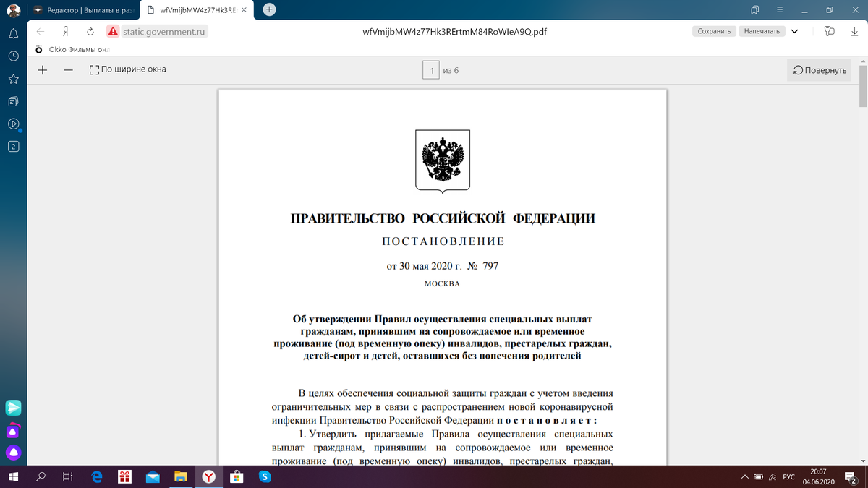Open the browser hamburger menu
Viewport: 868px width, 488px height.
780,10
